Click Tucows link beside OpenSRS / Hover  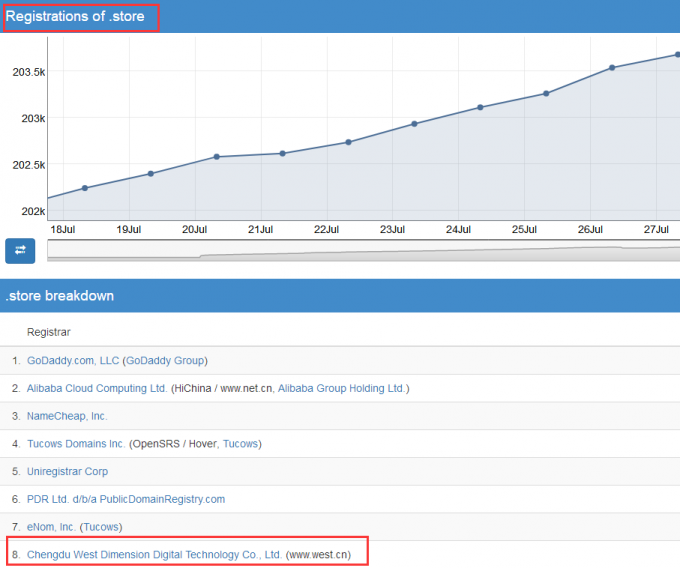coord(240,443)
